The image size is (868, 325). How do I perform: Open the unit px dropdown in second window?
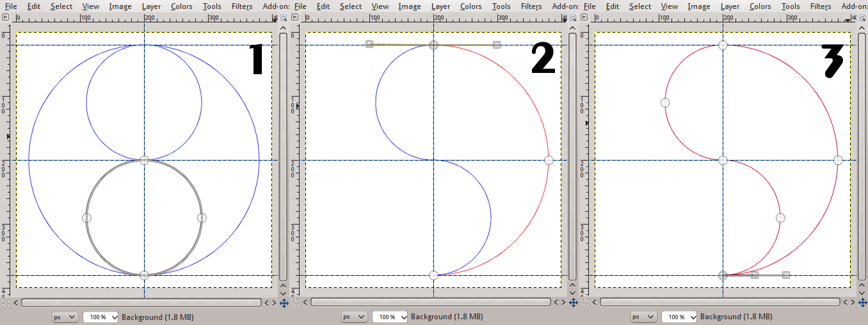click(354, 317)
